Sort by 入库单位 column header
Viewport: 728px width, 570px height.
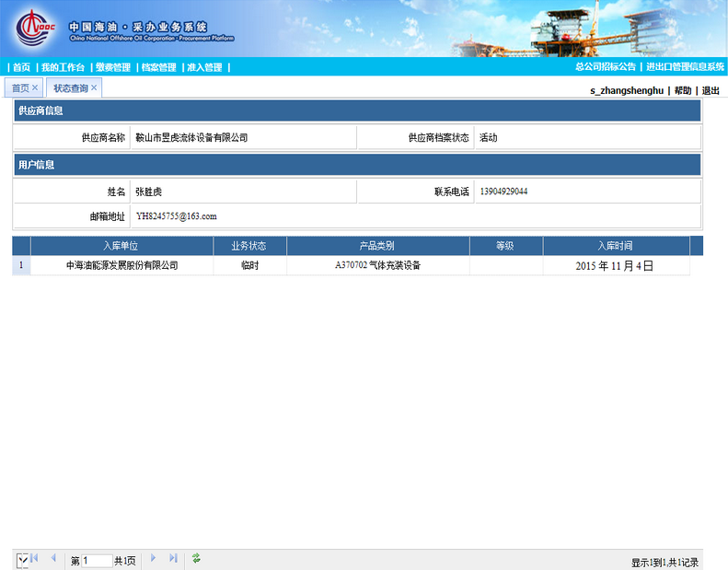click(121, 246)
